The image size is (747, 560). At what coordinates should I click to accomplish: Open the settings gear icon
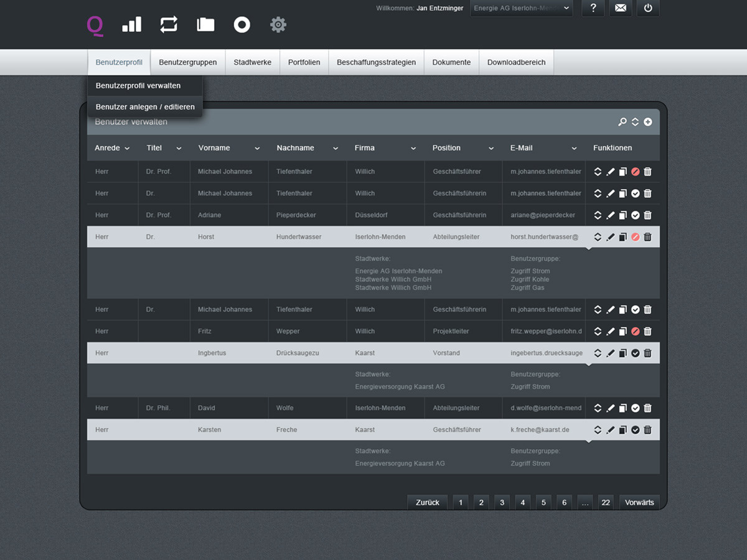tap(278, 24)
